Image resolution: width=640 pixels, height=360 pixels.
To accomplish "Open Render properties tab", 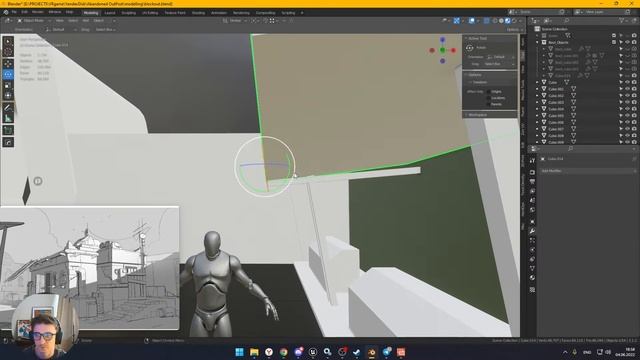I will (x=532, y=172).
